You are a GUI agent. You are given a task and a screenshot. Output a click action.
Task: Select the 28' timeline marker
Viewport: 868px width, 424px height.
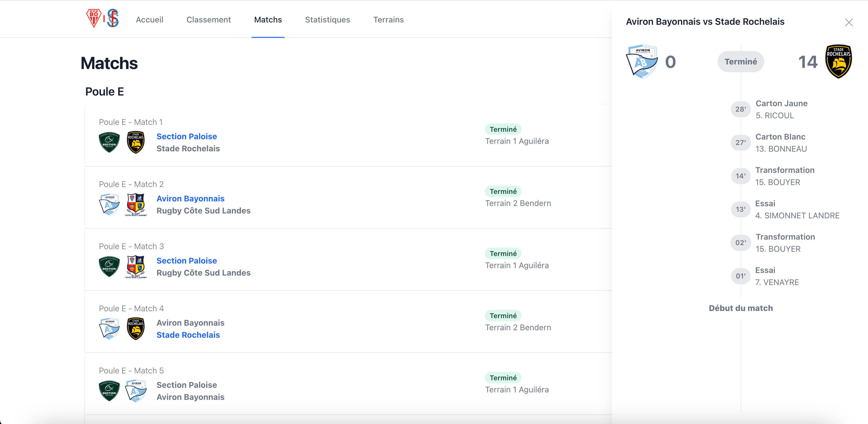[741, 109]
